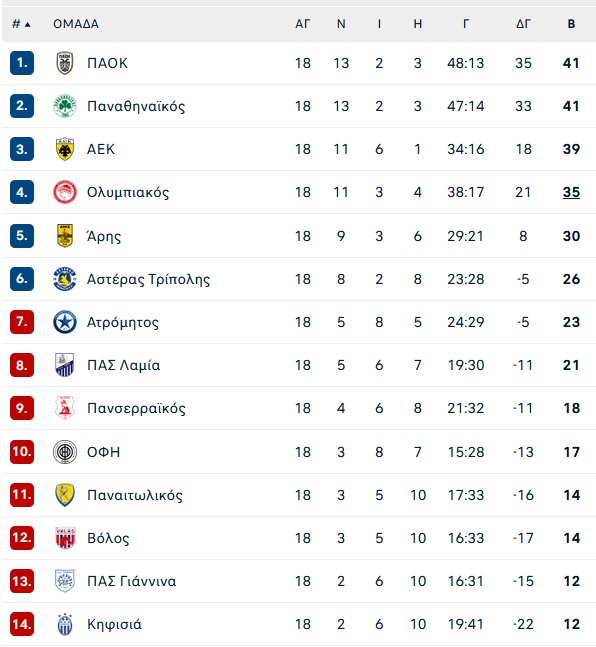Click the ΑΓ matches played column header
Screen dimensions: 596x647
(303, 24)
